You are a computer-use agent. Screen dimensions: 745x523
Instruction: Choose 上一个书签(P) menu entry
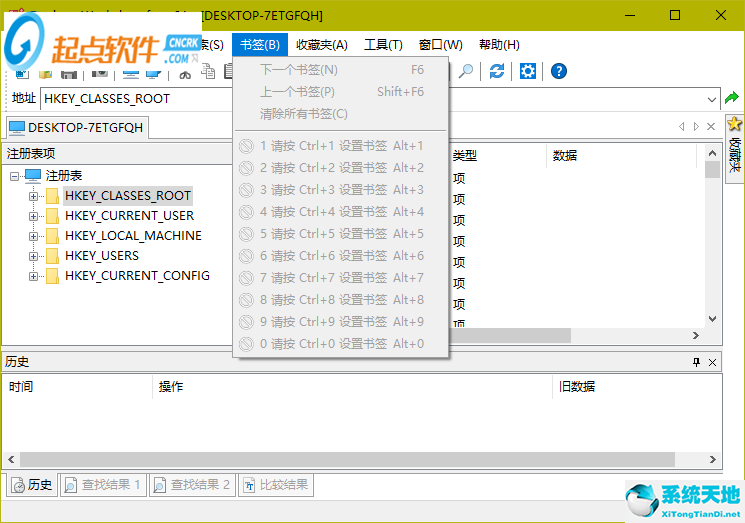coord(341,92)
